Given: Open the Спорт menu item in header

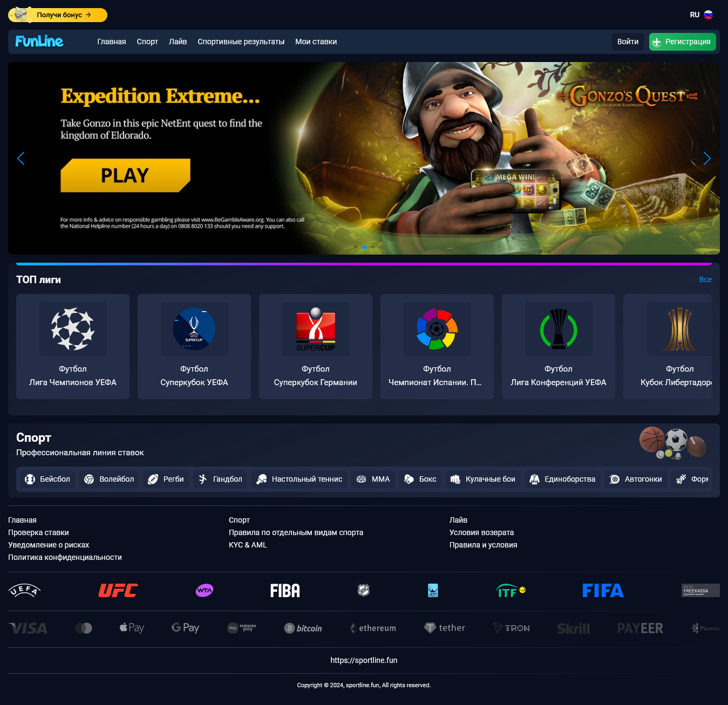Looking at the screenshot, I should 147,42.
